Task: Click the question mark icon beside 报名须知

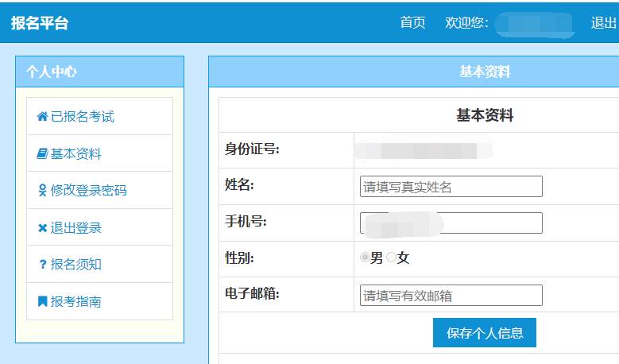Action: 42,265
